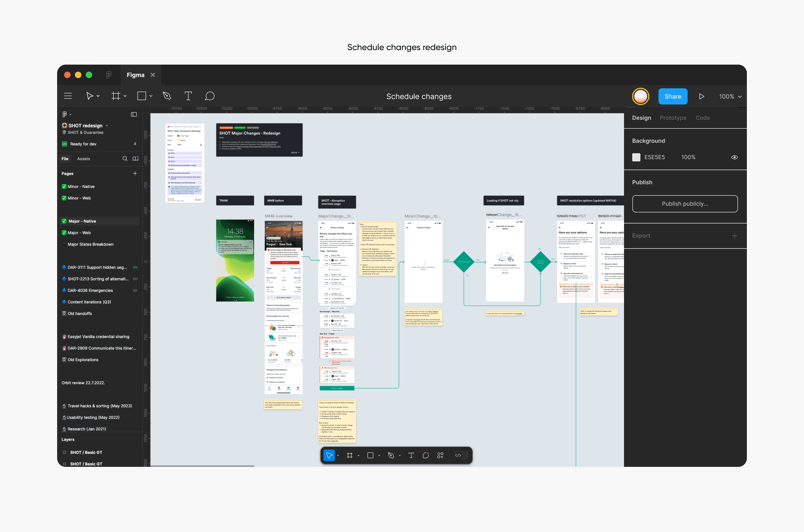Add a new page with the plus icon
The width and height of the screenshot is (804, 532).
click(x=135, y=173)
